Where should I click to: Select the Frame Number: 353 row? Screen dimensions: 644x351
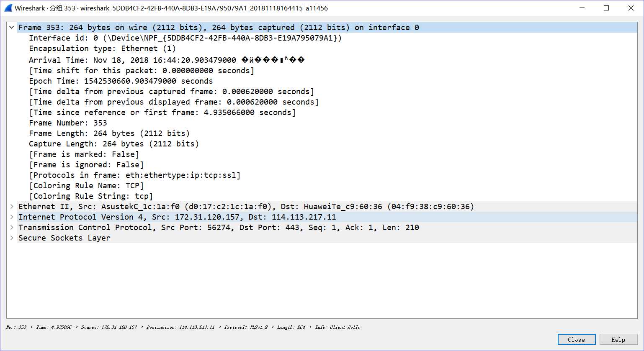(68, 123)
